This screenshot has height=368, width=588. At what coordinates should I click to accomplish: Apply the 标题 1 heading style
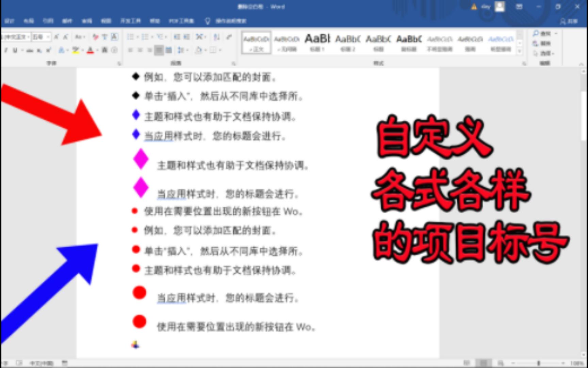[317, 42]
